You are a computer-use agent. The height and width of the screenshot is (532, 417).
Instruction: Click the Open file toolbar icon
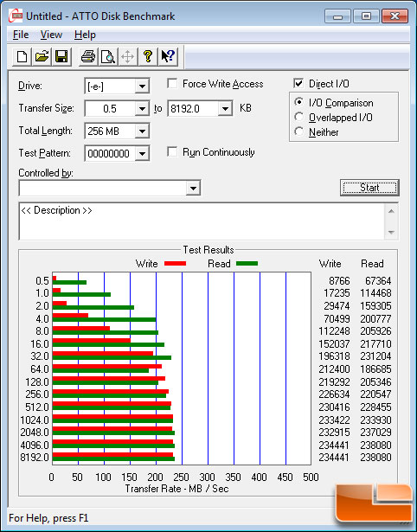42,56
